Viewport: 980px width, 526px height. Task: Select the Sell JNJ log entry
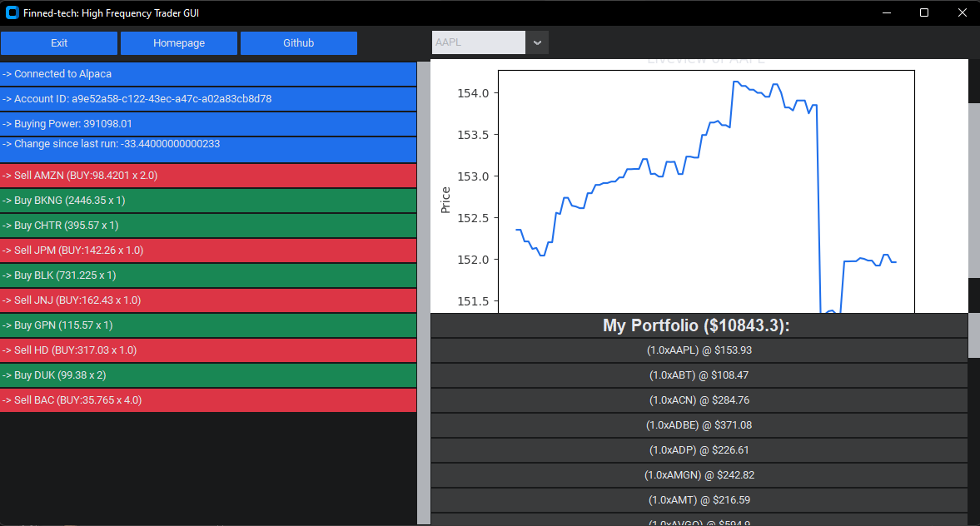(208, 300)
